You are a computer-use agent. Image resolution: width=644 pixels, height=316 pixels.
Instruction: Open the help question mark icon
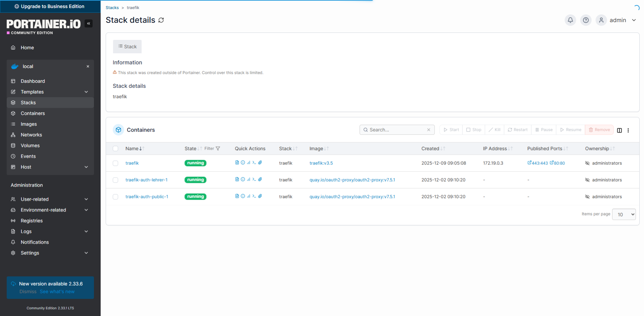click(x=586, y=20)
